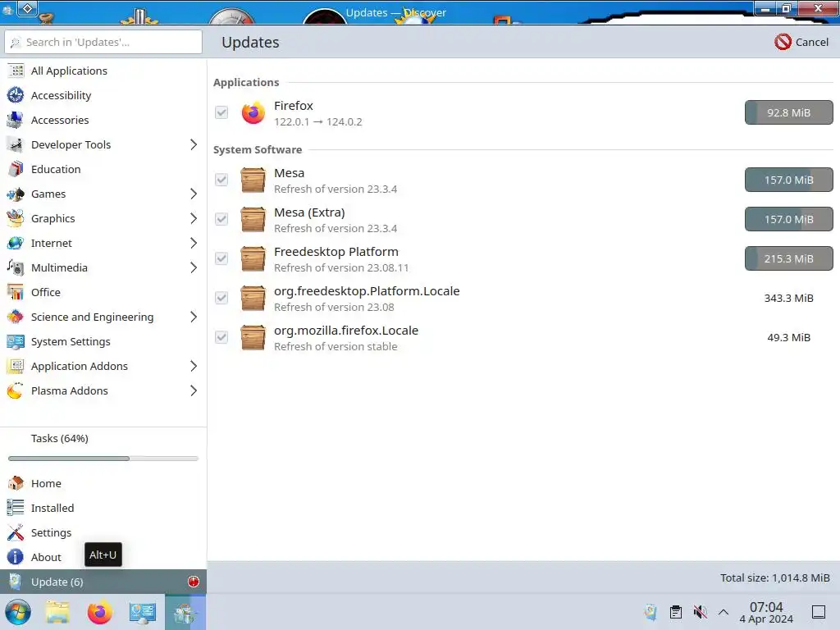Click the Education books icon
The width and height of the screenshot is (840, 630).
pyautogui.click(x=16, y=169)
